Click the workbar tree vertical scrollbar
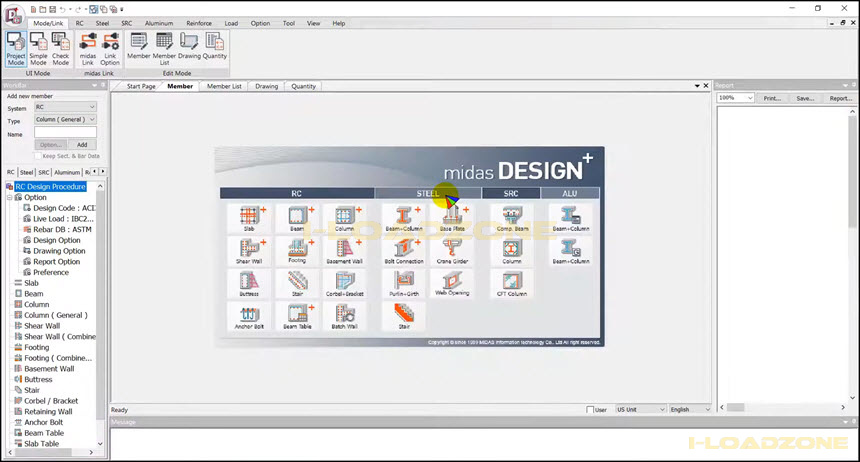 [x=100, y=315]
